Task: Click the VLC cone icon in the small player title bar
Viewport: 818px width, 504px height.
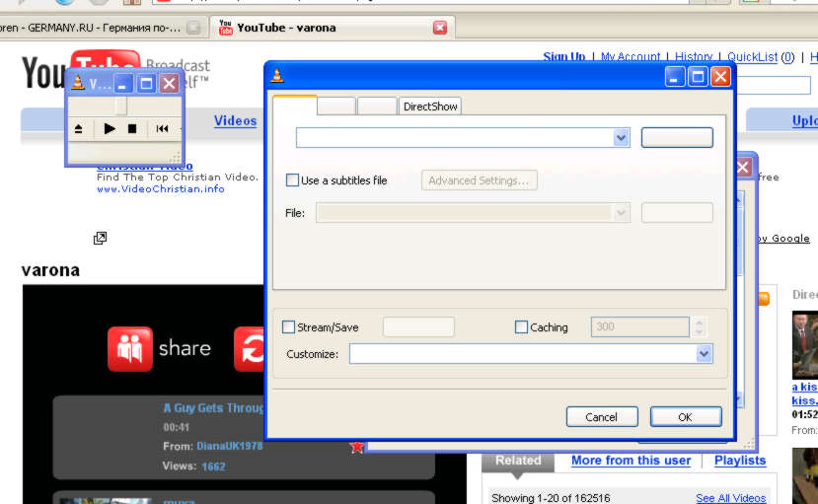Action: [78, 83]
